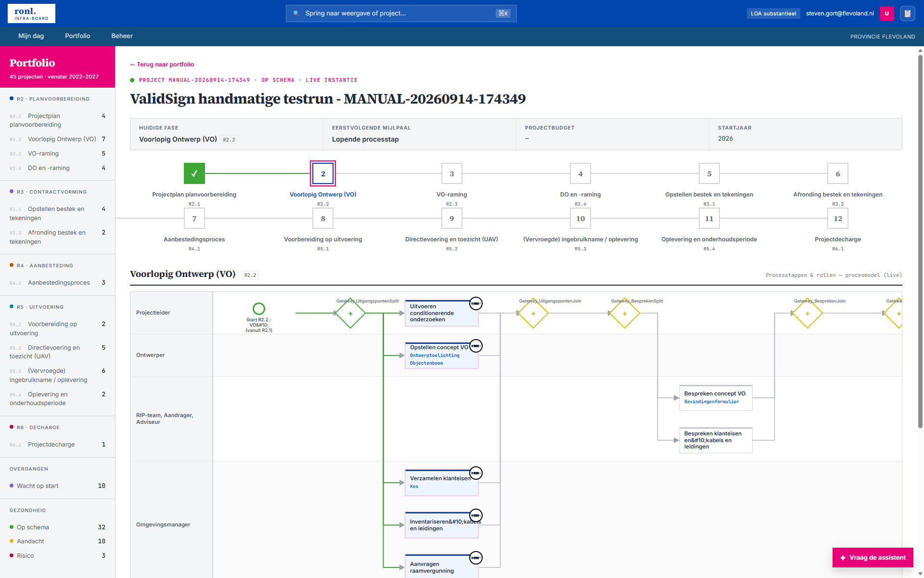Select the Aanbestedingsproces sidebar item
This screenshot has width=924, height=578.
[58, 283]
